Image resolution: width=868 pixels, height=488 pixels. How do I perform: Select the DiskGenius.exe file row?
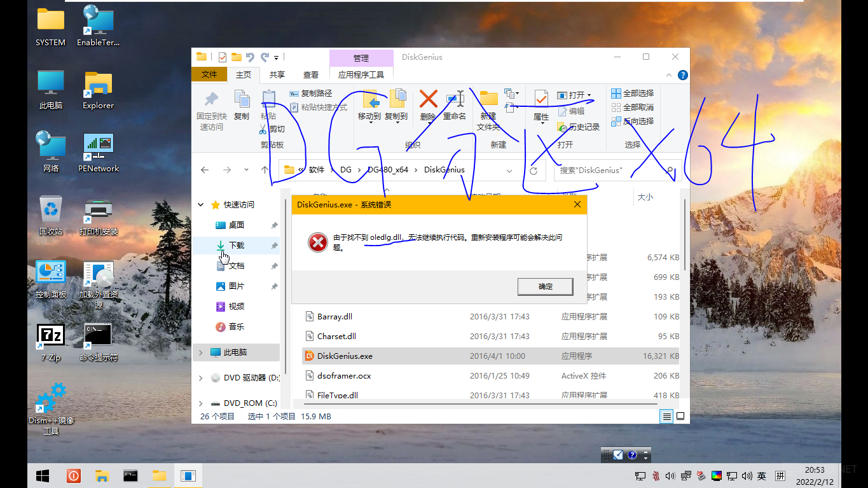point(490,356)
